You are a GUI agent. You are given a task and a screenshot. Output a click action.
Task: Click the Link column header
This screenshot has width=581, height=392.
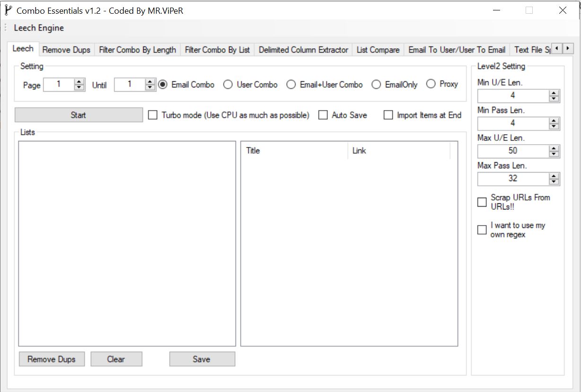coord(399,151)
